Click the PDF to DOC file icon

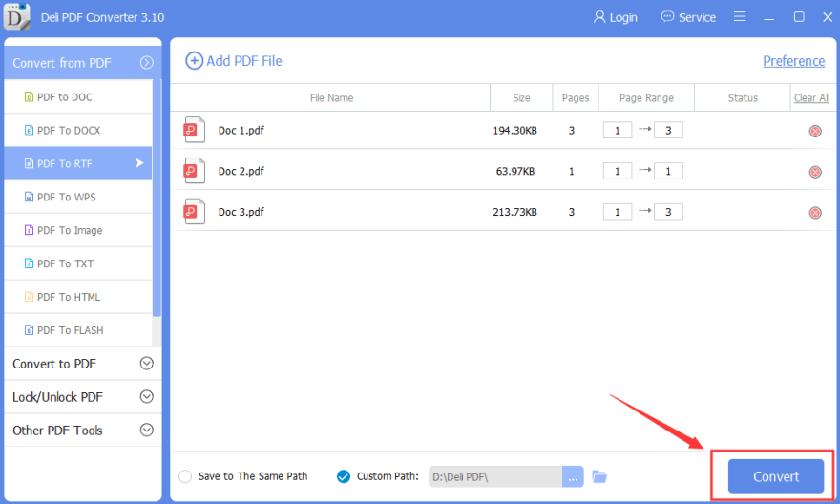[x=29, y=97]
